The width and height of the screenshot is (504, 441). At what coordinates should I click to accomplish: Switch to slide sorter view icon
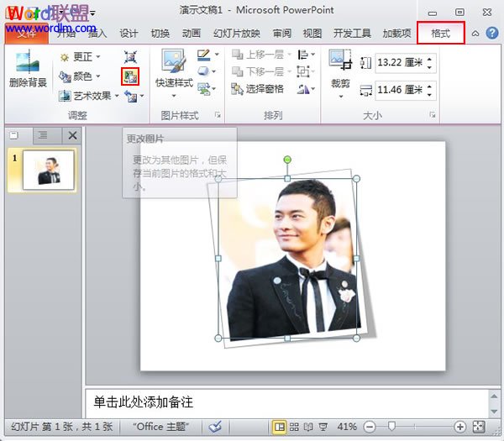[294, 427]
